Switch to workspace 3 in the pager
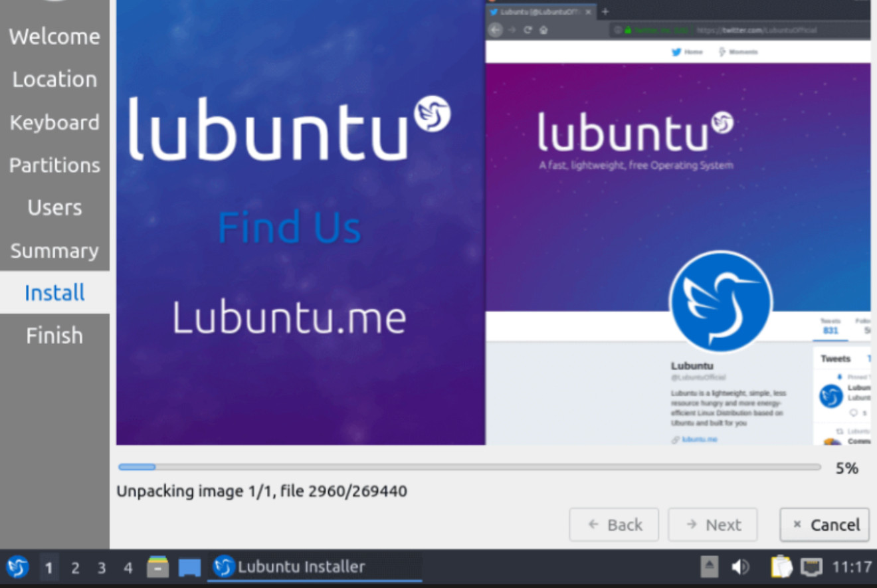The width and height of the screenshot is (877, 588). [102, 567]
